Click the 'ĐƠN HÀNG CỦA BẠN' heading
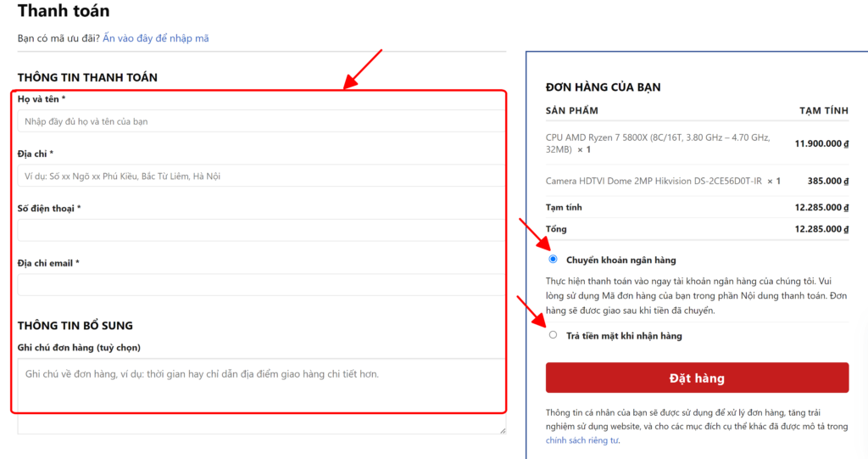868x459 pixels. (x=603, y=87)
